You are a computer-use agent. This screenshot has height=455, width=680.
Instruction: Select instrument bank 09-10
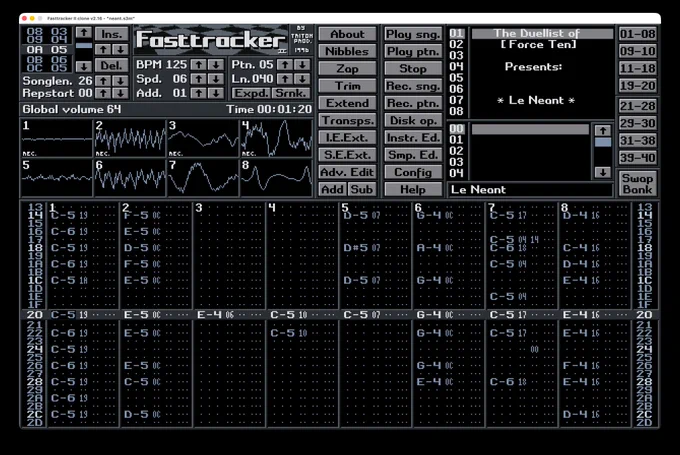637,51
